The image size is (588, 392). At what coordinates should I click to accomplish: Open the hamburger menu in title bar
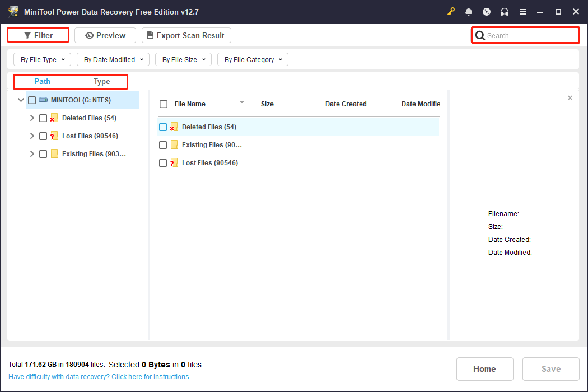pyautogui.click(x=522, y=11)
